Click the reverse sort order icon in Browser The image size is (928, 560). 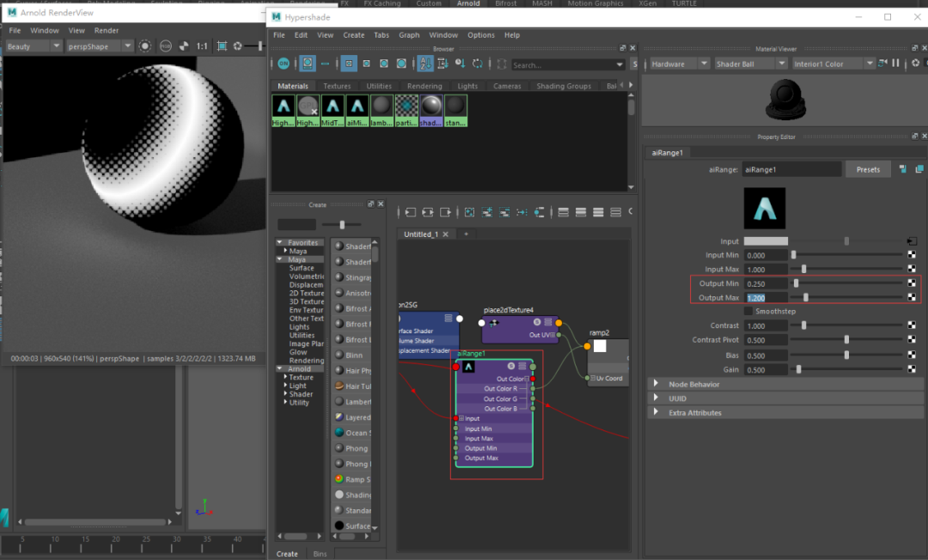[477, 64]
